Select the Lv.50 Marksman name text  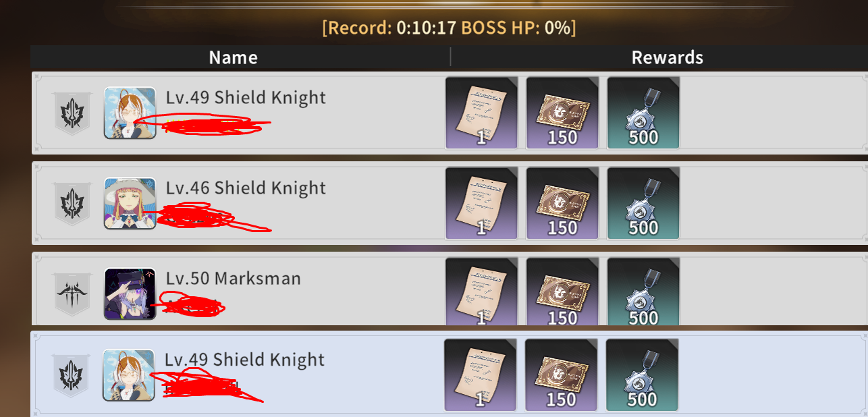(234, 278)
